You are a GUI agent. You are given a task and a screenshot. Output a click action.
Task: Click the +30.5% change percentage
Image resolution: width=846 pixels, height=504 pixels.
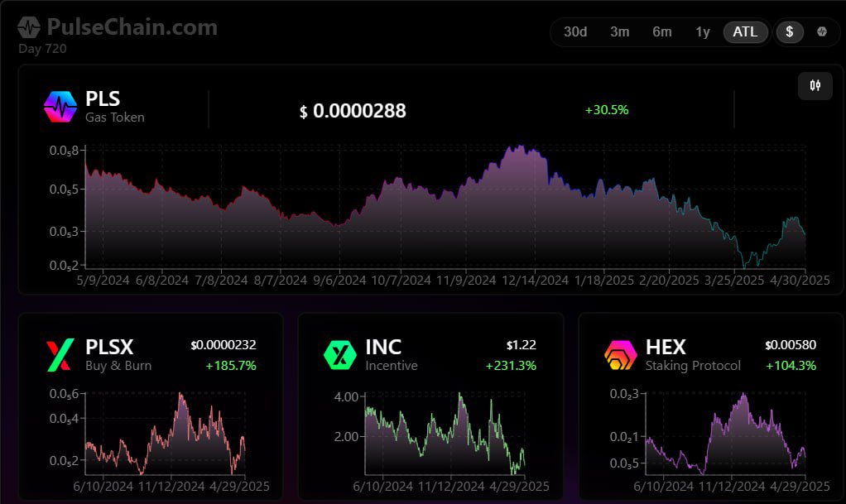pos(607,109)
